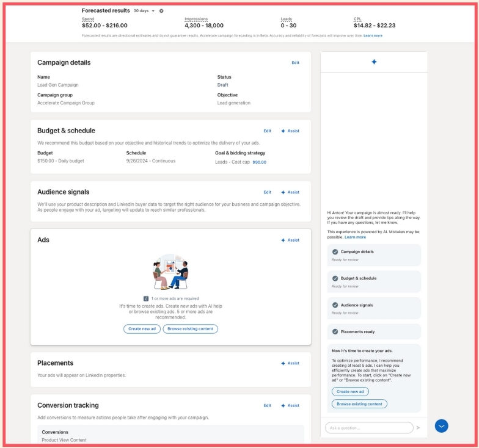Select Campaign details step in assistant checklist

[x=373, y=255]
